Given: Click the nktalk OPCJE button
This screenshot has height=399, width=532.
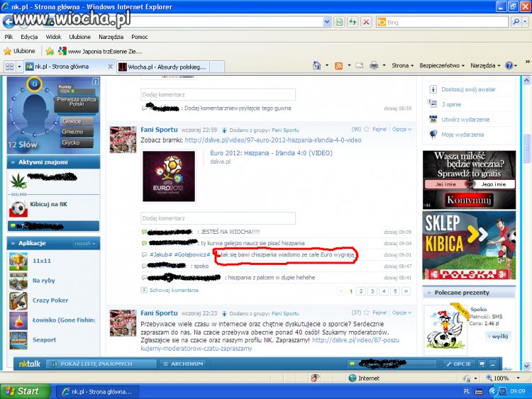Looking at the screenshot, I should tap(458, 364).
